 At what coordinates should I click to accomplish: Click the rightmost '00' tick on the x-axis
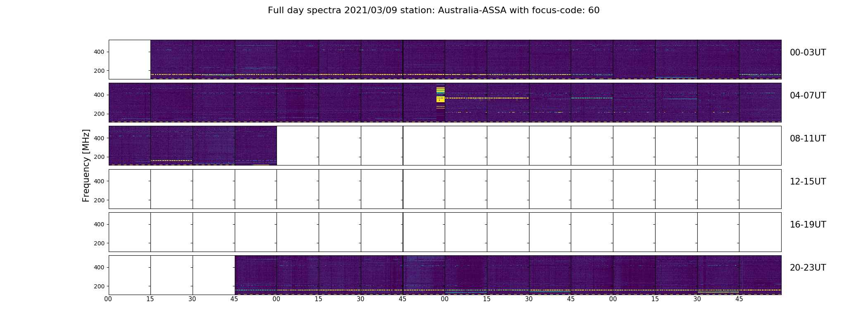pos(613,299)
